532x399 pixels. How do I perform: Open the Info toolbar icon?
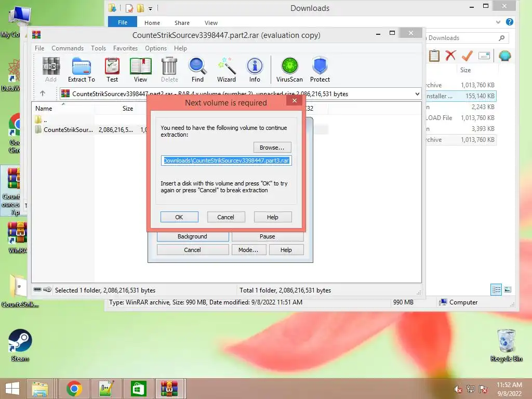click(x=255, y=70)
